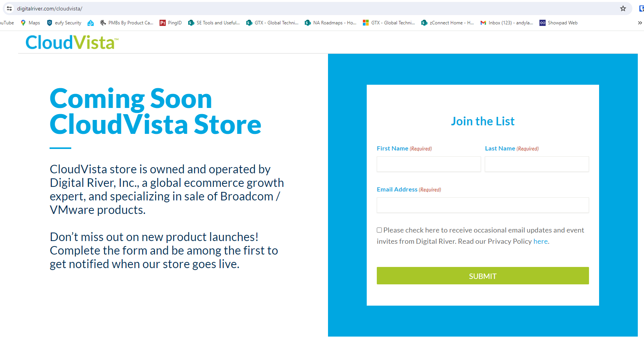Click the Last Name input field
Image resolution: width=644 pixels, height=342 pixels.
tap(537, 164)
